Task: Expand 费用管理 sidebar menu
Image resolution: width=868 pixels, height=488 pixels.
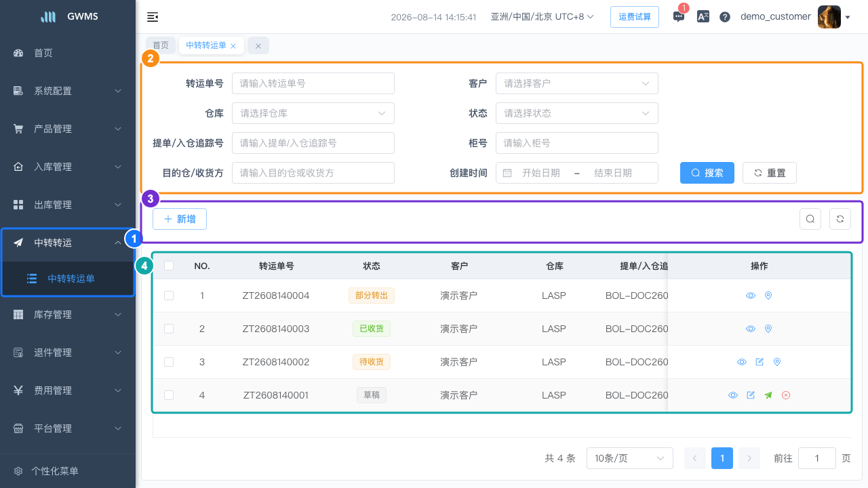Action: click(x=68, y=390)
